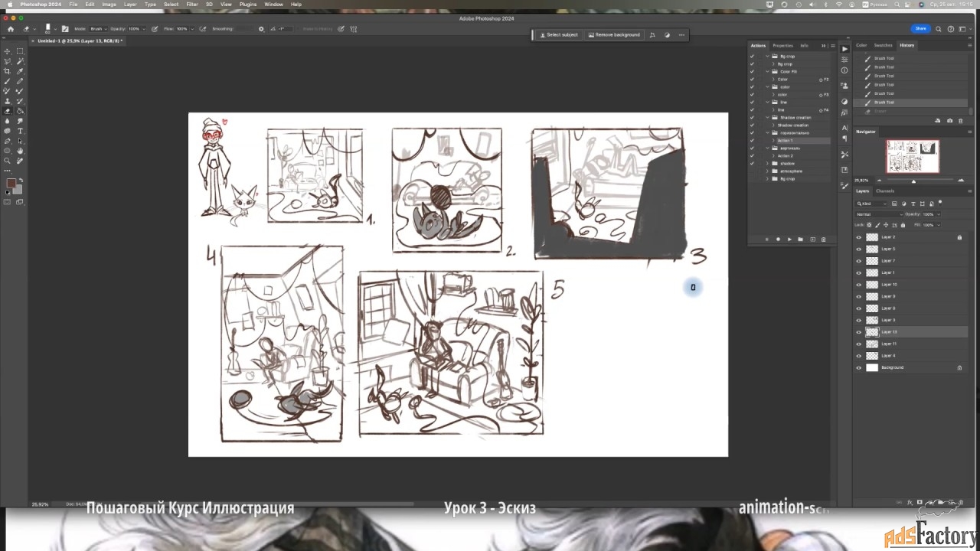980x551 pixels.
Task: Select the Zoom tool
Action: point(8,161)
